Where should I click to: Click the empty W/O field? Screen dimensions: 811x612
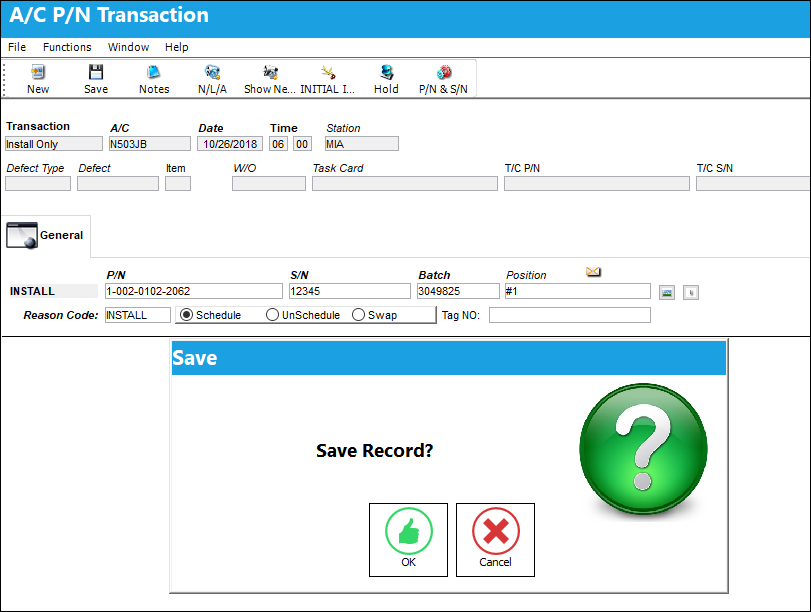click(268, 184)
